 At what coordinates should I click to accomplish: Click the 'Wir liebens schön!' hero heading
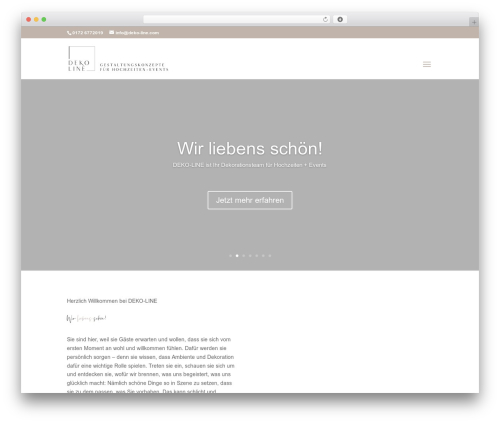(250, 148)
